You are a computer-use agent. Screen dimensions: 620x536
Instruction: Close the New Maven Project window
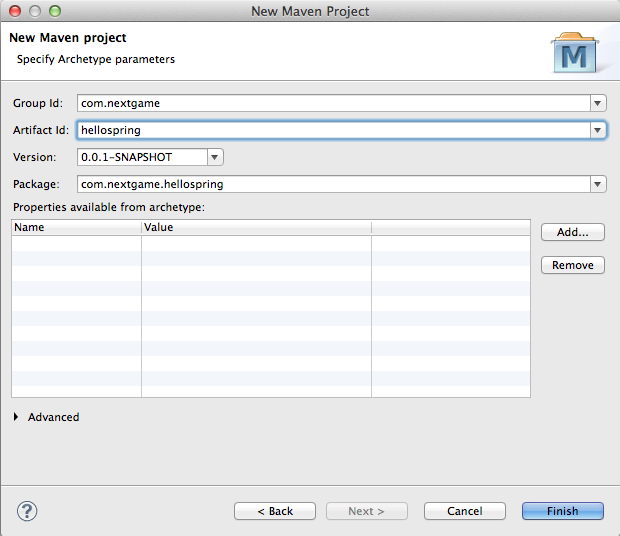pos(15,11)
